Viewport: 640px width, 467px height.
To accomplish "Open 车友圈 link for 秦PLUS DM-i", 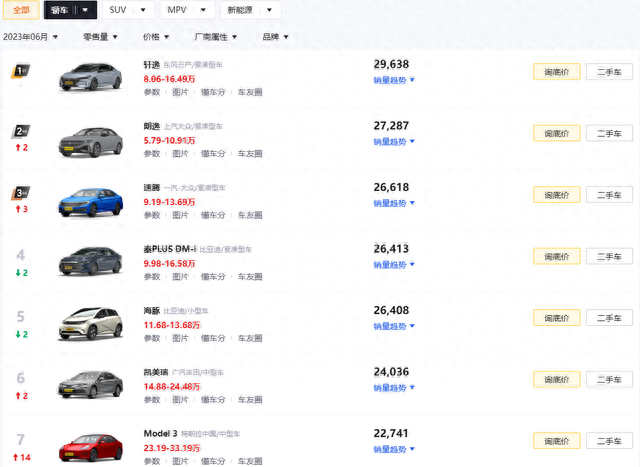I will tap(250, 277).
